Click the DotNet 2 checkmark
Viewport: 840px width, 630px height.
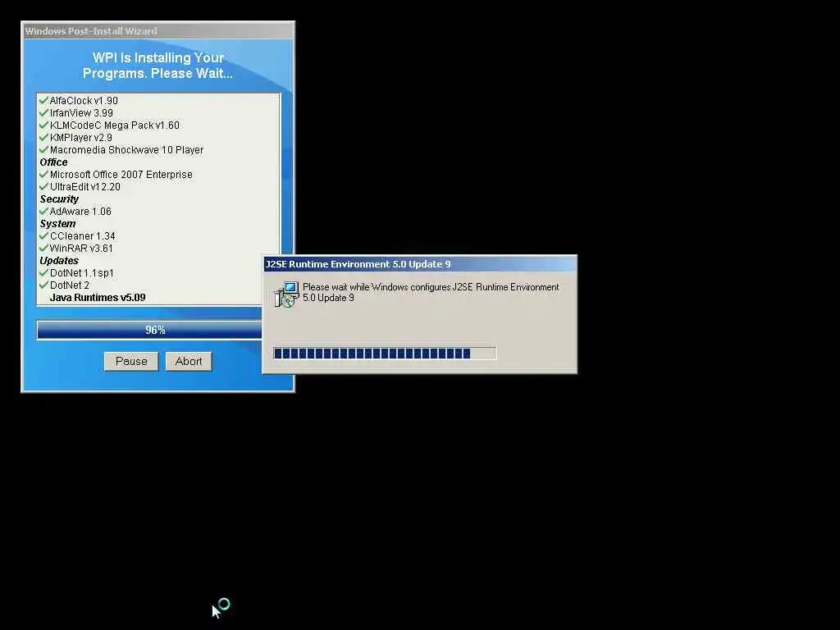[44, 285]
